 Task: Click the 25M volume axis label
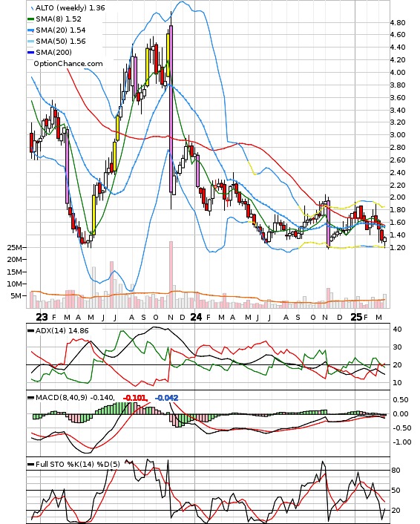[14, 247]
